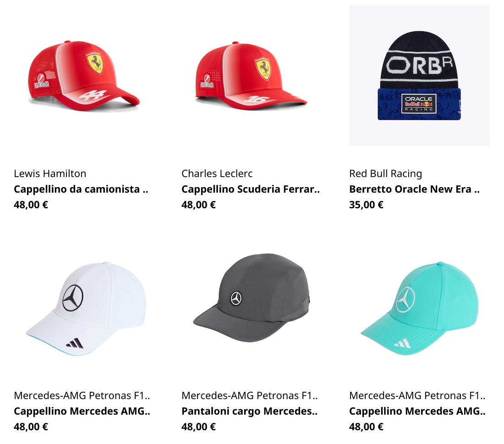504x444 pixels.
Task: Open the red Ferrari number 16 cap image
Action: (x=252, y=76)
